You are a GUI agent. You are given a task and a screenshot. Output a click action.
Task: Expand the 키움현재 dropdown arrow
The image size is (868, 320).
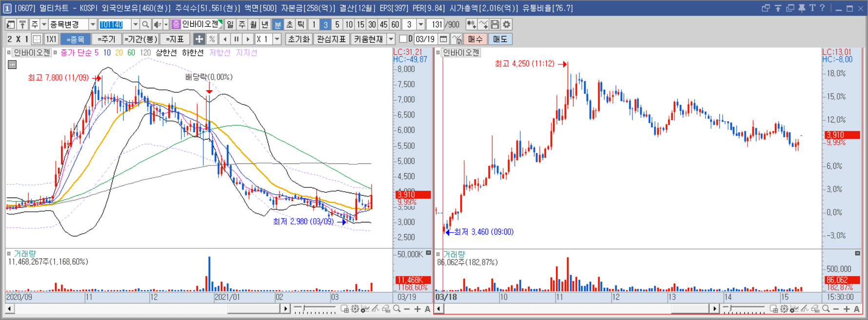[x=391, y=39]
